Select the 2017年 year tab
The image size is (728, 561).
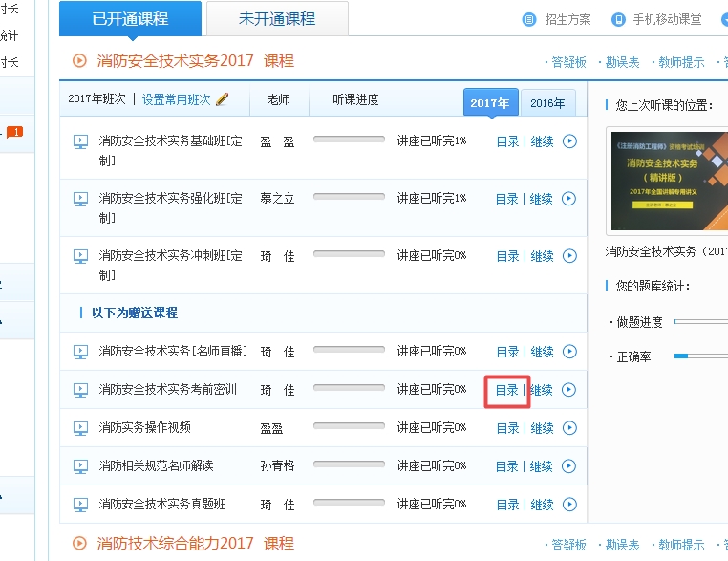491,102
